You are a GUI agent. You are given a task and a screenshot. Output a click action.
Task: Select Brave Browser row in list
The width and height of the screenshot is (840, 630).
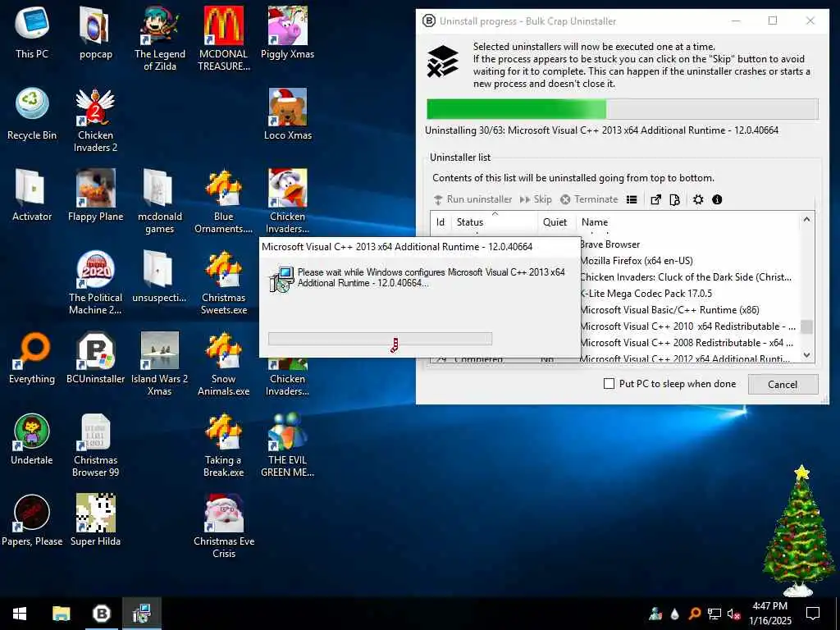(x=690, y=244)
